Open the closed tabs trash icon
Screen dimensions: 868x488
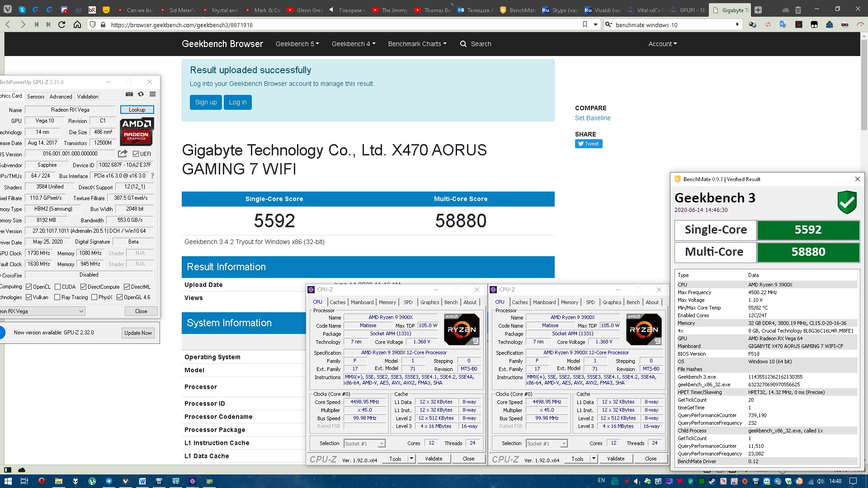798,9
